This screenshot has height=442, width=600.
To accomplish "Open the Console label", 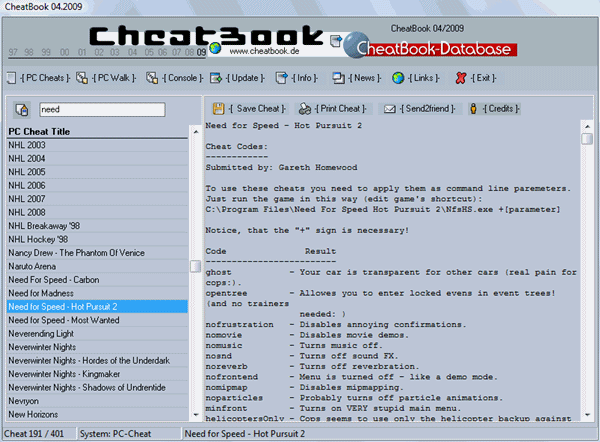I will coord(183,78).
